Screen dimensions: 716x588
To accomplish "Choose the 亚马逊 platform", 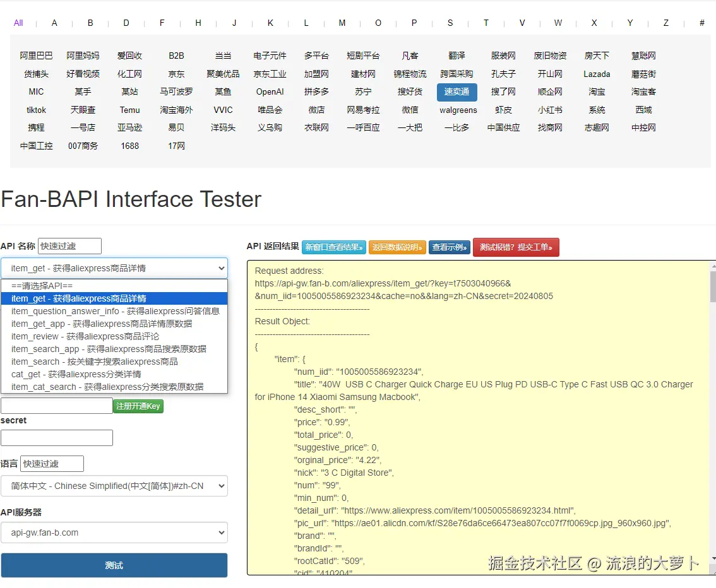I will pyautogui.click(x=129, y=127).
